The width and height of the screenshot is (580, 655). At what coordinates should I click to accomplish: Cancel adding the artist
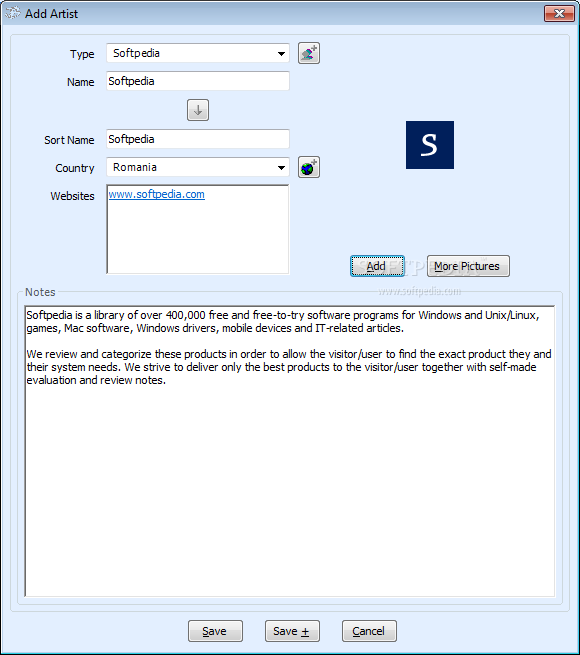click(369, 631)
